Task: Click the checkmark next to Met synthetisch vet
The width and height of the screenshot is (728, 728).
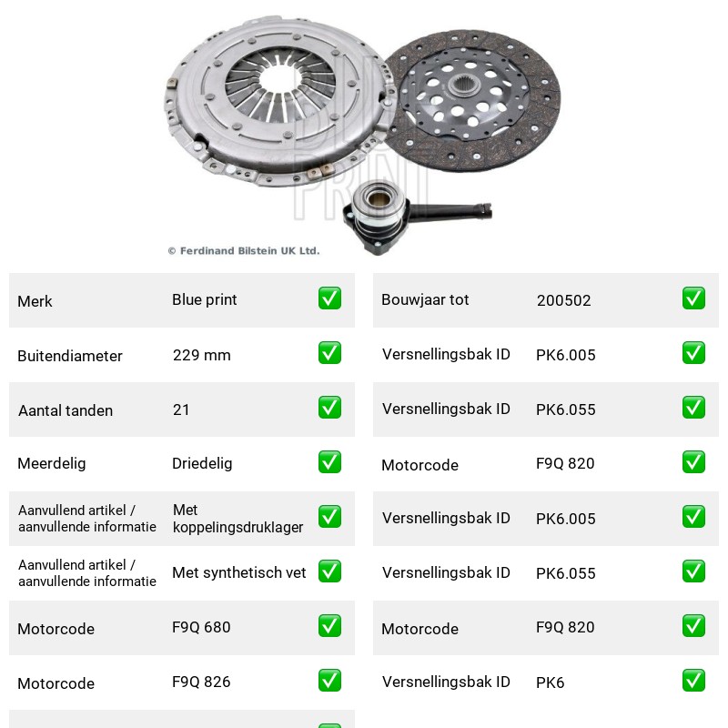Action: pos(329,571)
